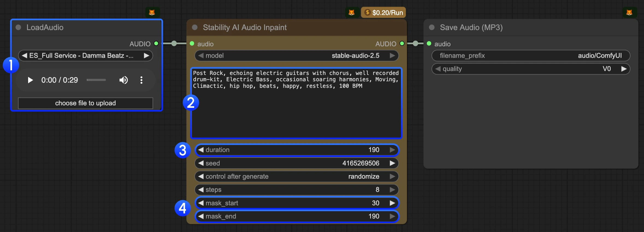Click choose file to upload button

[x=85, y=103]
